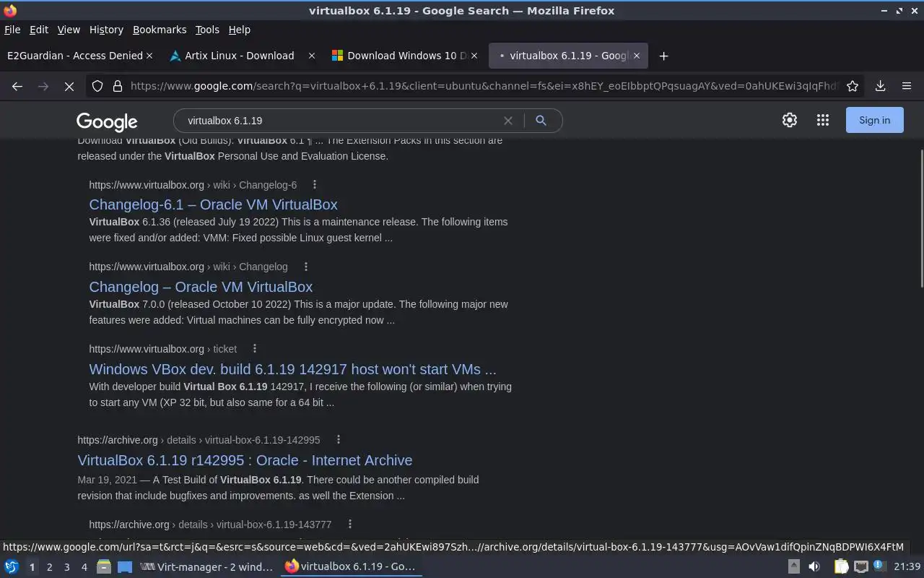924x578 pixels.
Task: Open Windows VBox dev. build 6.1.19 result
Action: 292,369
